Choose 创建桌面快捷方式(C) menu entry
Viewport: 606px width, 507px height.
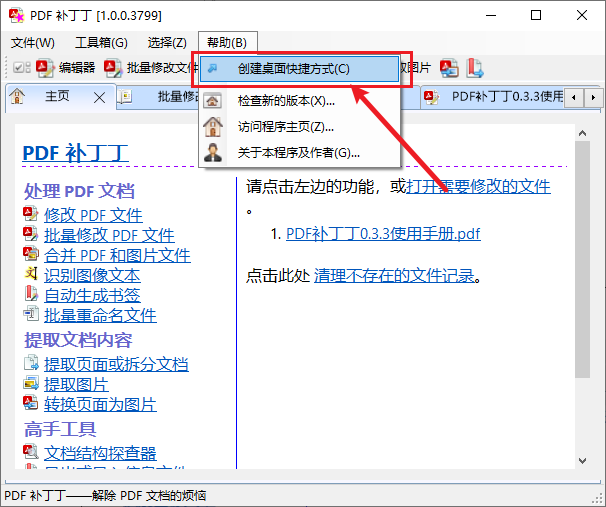pyautogui.click(x=300, y=69)
